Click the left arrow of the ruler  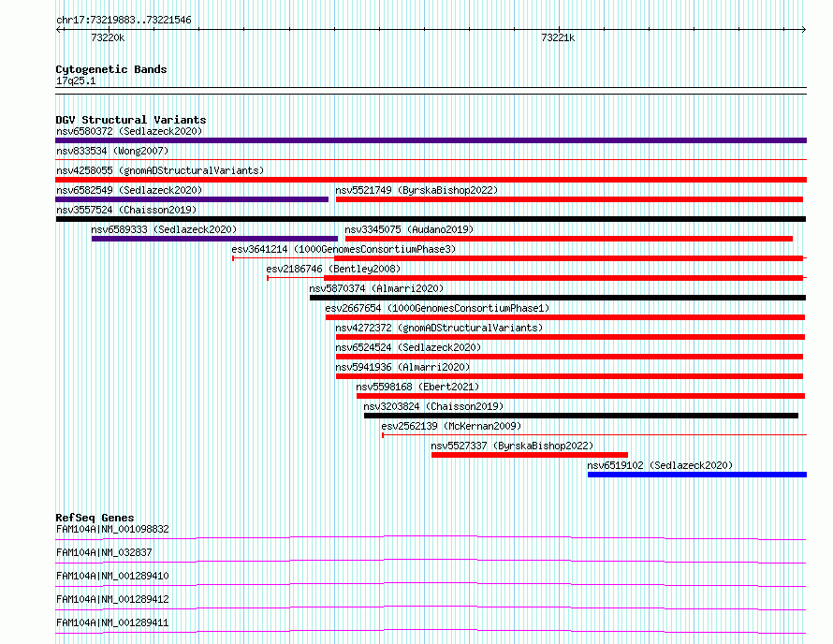[x=59, y=30]
